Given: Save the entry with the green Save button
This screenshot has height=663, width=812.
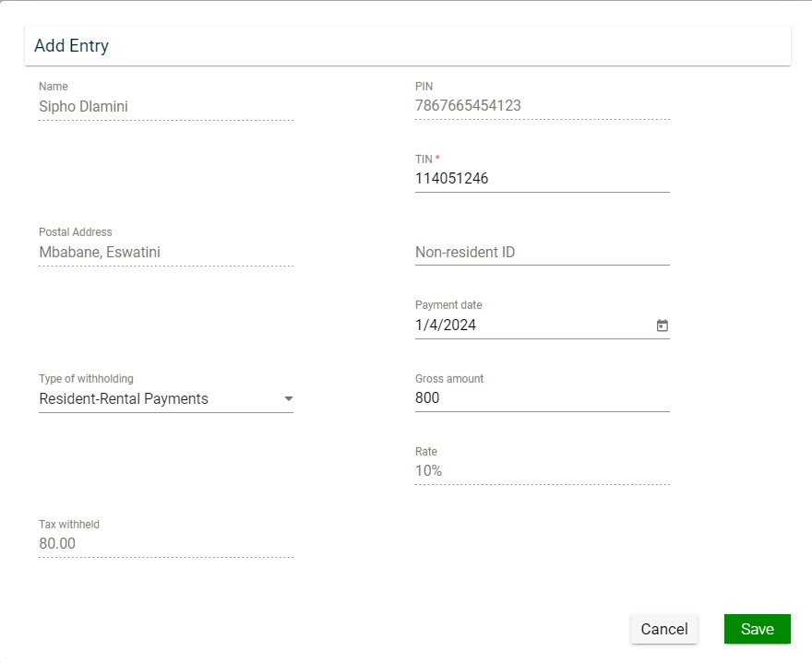Looking at the screenshot, I should pos(757,629).
